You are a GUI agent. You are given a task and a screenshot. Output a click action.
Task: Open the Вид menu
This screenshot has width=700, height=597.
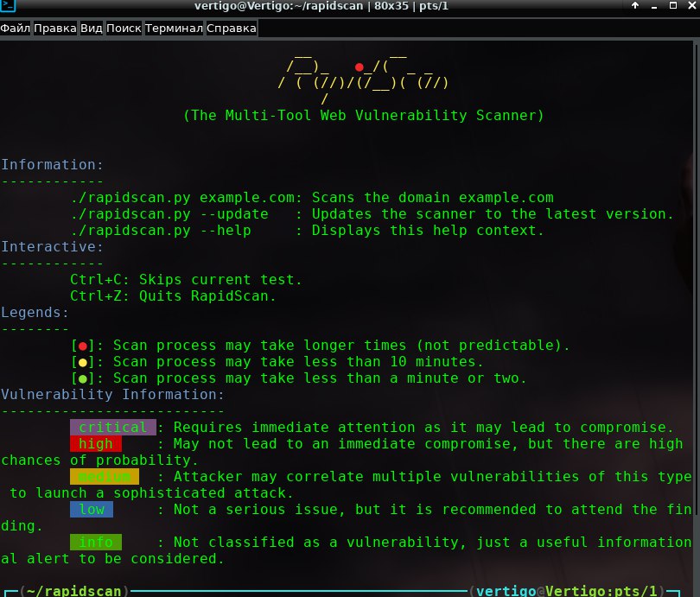[x=91, y=29]
